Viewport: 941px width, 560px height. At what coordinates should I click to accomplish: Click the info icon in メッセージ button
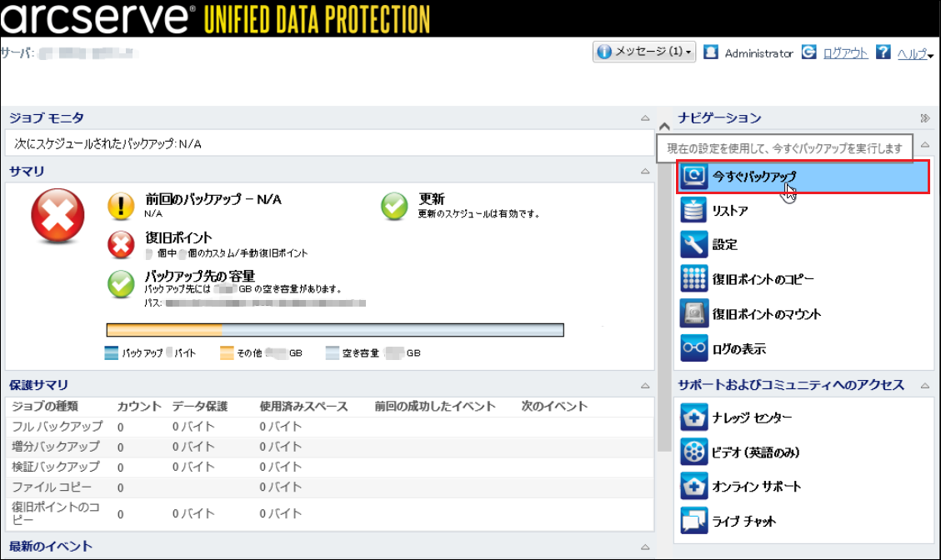tap(604, 52)
